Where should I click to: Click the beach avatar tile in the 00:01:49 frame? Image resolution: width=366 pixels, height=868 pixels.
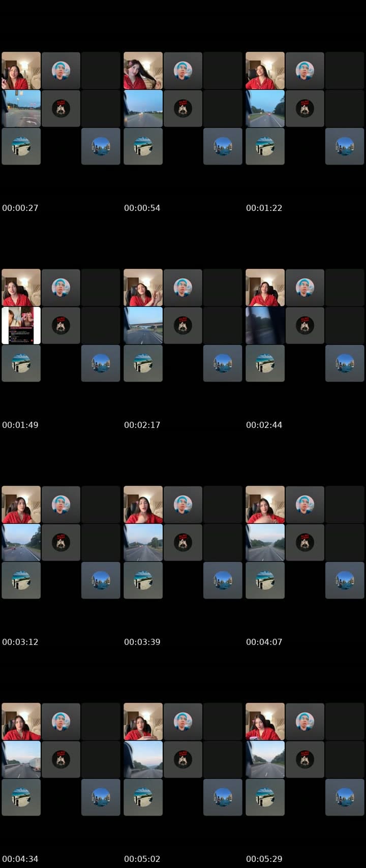click(21, 363)
